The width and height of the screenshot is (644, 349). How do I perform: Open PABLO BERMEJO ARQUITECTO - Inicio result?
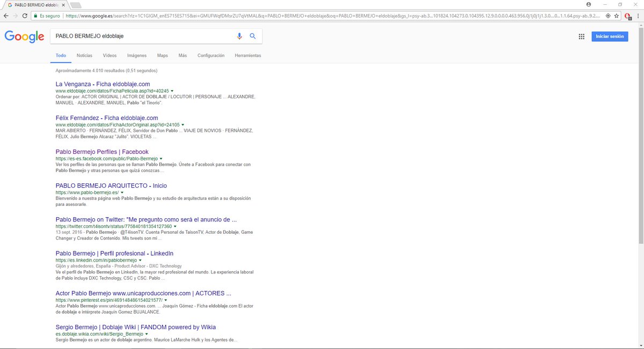coord(111,185)
